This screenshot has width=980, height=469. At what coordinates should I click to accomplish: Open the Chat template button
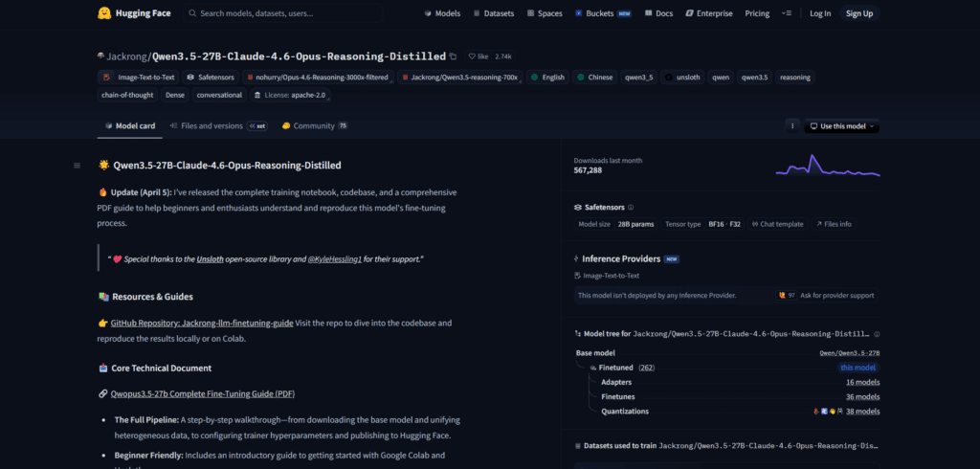(777, 224)
